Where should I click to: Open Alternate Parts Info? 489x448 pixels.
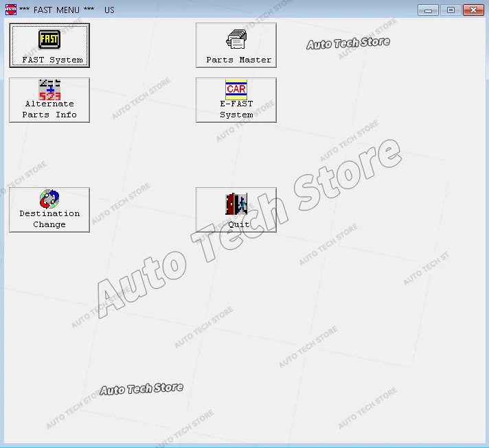coord(49,100)
